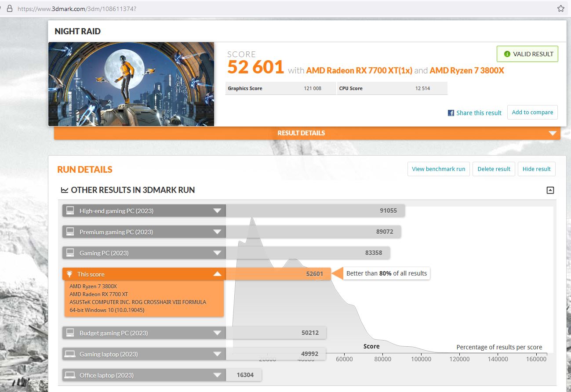Bookmark this page with the star icon
The image size is (571, 392).
560,8
